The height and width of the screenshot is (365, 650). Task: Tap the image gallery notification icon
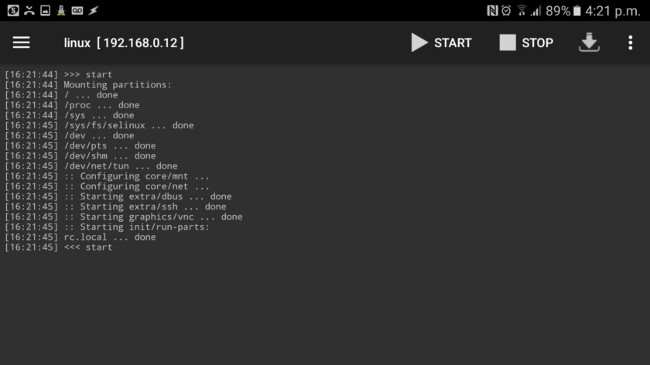point(45,10)
